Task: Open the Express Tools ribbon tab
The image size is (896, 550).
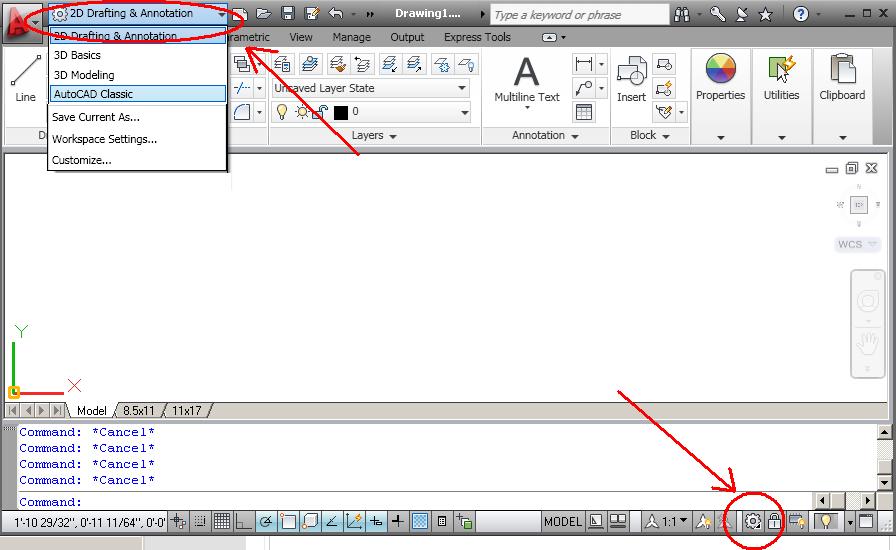Action: point(477,37)
